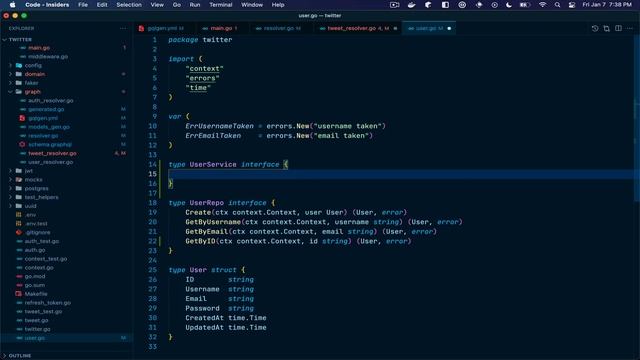
Task: Click the "errors" import link on line 5
Action: (x=202, y=78)
